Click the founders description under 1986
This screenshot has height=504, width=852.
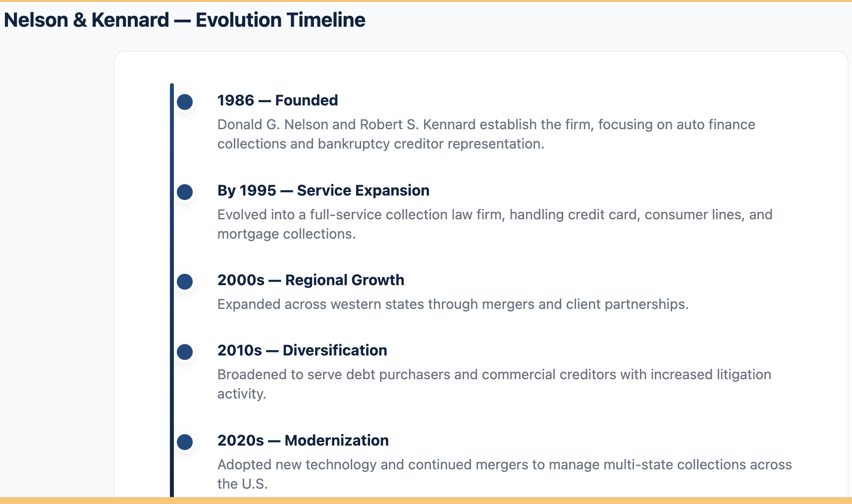pos(486,134)
